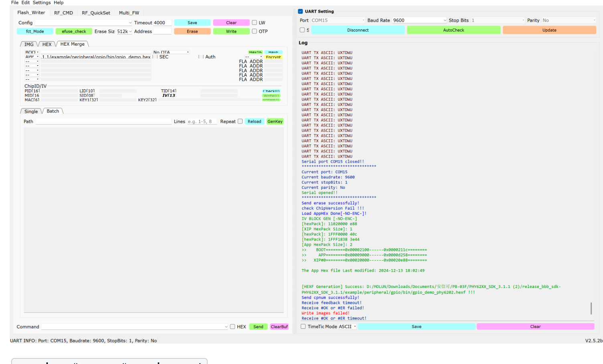Click the AutoCheck button

coord(453,30)
